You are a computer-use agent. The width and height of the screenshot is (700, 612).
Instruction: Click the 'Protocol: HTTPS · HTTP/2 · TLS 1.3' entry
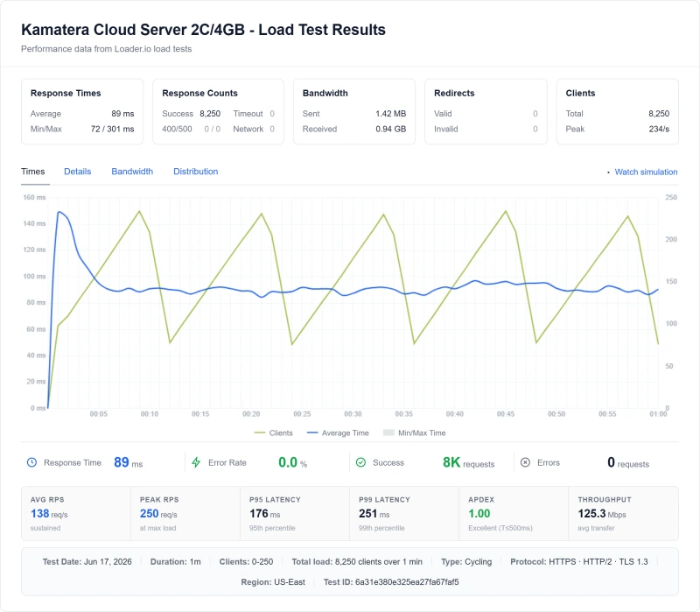(579, 561)
